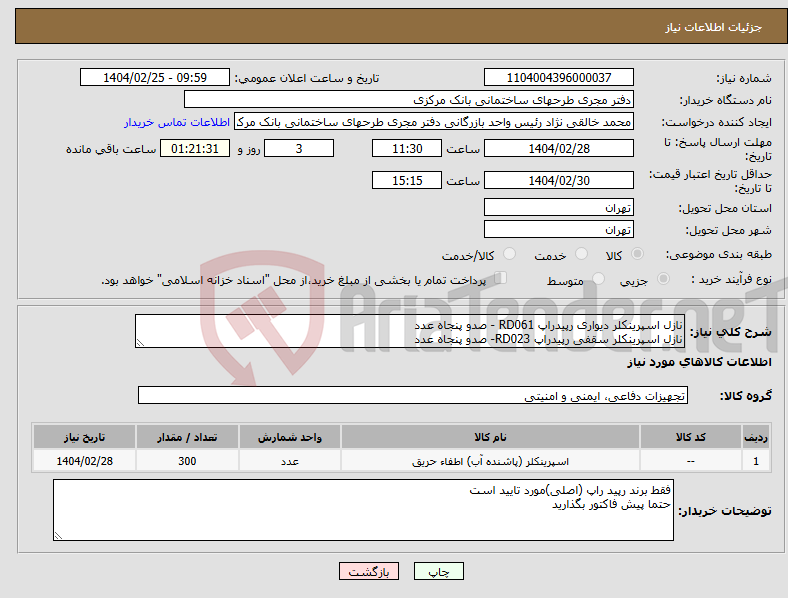Click the quantity cell 300

click(187, 461)
